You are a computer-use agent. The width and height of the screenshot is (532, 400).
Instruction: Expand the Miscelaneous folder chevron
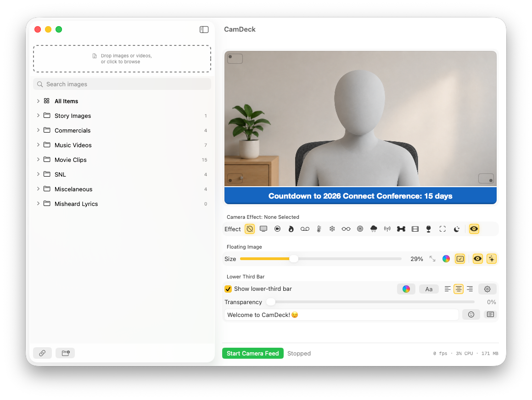tap(39, 189)
